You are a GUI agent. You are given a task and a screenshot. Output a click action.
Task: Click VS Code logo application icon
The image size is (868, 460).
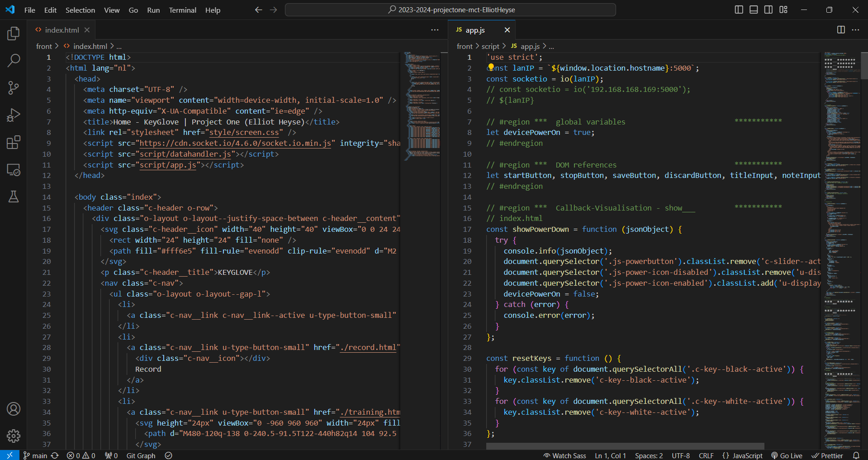click(x=10, y=10)
